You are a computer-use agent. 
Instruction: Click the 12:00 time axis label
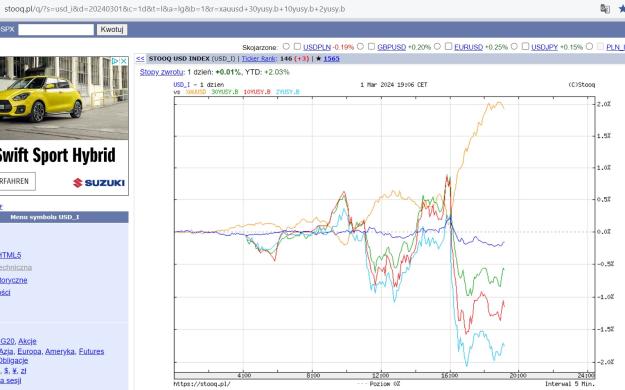[x=381, y=375]
